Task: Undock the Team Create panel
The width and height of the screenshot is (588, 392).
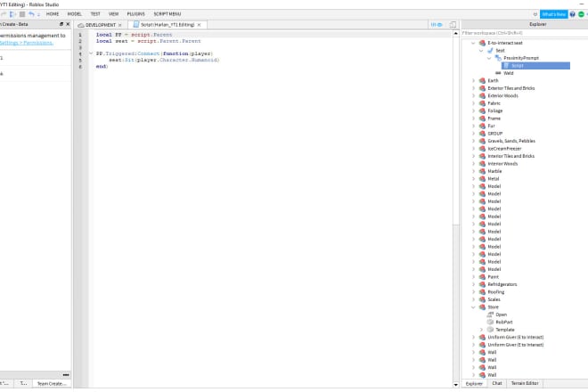Action: click(x=61, y=24)
